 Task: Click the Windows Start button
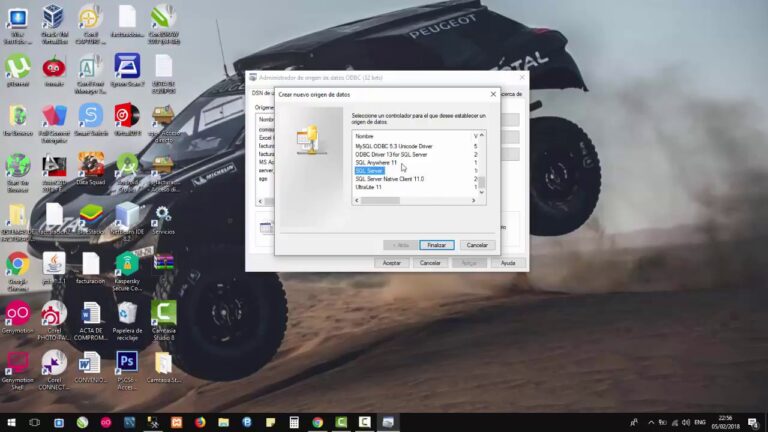[11, 422]
